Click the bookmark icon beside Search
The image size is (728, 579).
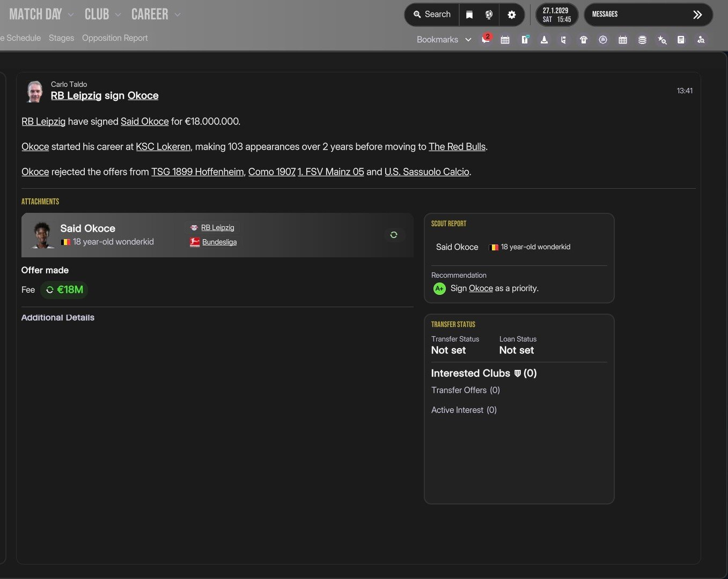(469, 14)
